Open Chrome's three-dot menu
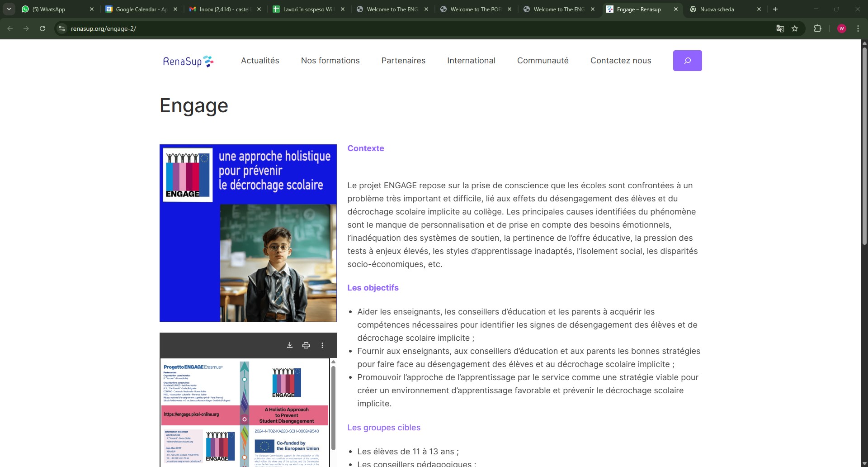Viewport: 868px width, 467px height. pos(858,29)
